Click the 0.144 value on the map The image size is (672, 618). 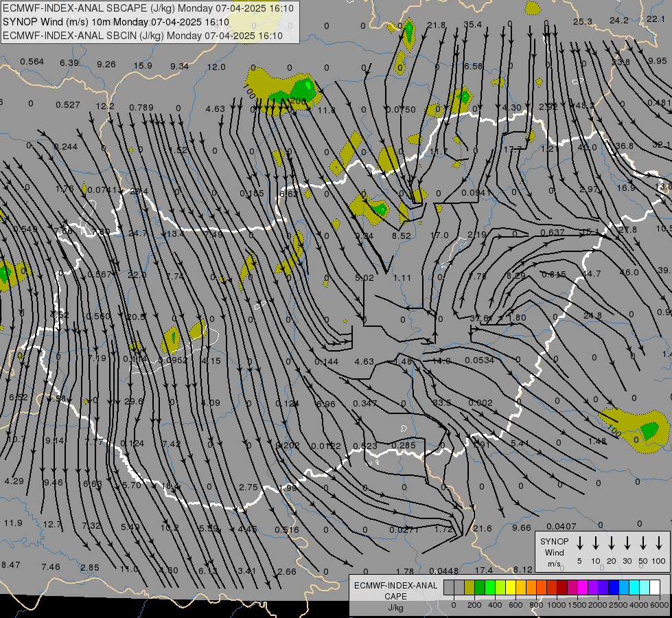pyautogui.click(x=326, y=362)
